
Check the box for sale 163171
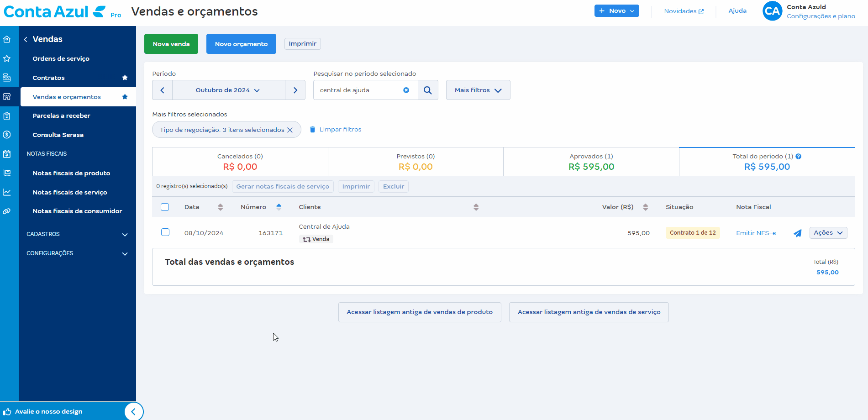pyautogui.click(x=165, y=232)
